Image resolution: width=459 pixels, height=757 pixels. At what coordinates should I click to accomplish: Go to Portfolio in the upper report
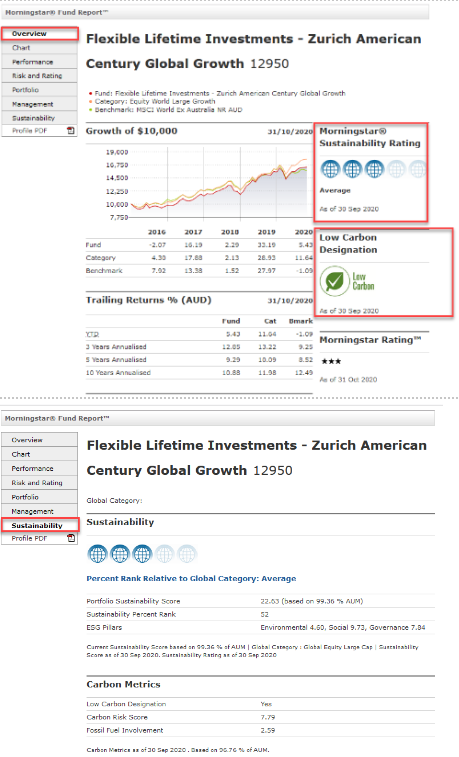pos(39,90)
